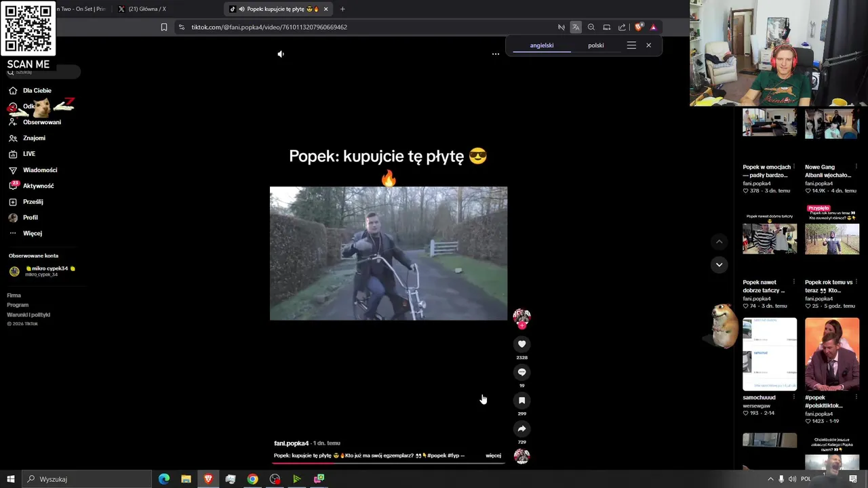
Task: Open volume control in system tray
Action: click(792, 479)
